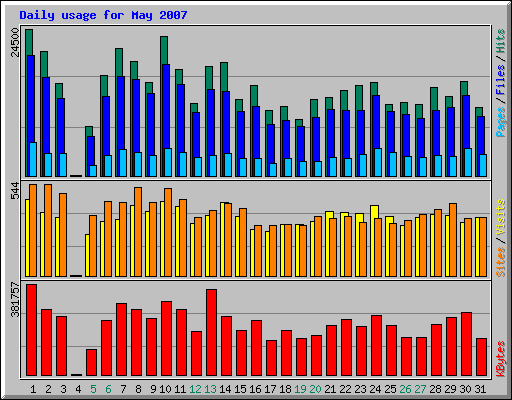Click the 381757 axis value
The height and width of the screenshot is (400, 512).
pyautogui.click(x=16, y=299)
